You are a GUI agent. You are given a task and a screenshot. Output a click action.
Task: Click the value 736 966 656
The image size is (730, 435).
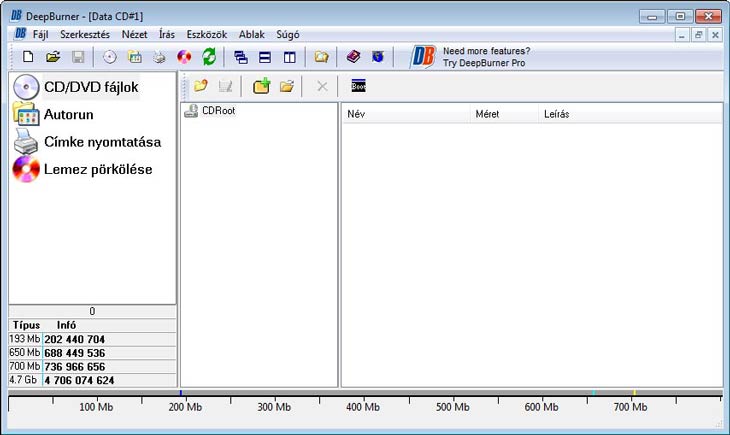[74, 367]
